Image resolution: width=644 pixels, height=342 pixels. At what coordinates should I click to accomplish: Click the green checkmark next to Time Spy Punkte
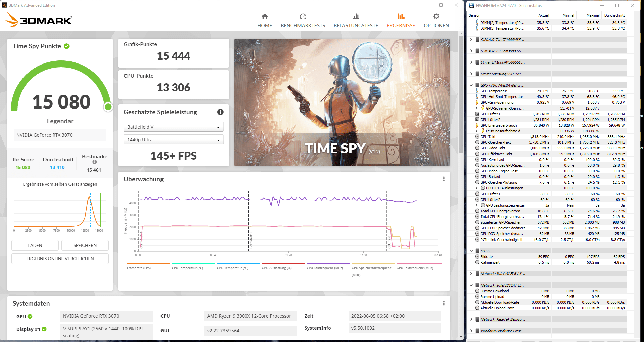(66, 46)
